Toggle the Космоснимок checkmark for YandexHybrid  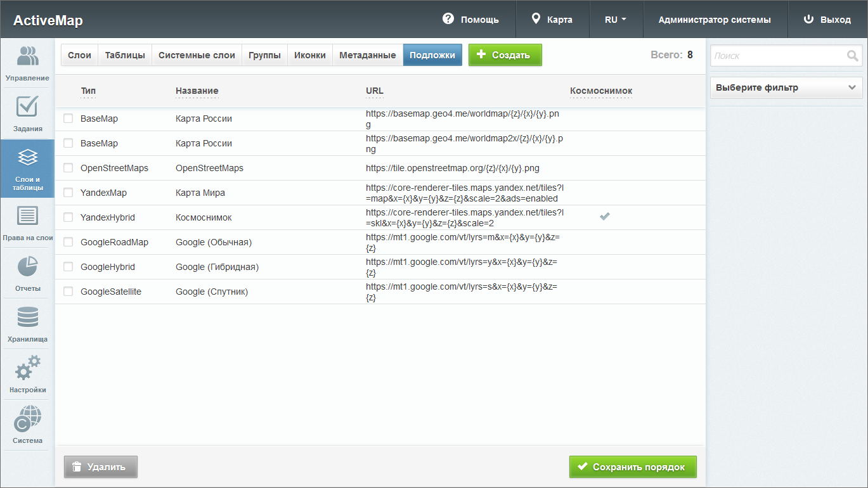[x=605, y=217]
